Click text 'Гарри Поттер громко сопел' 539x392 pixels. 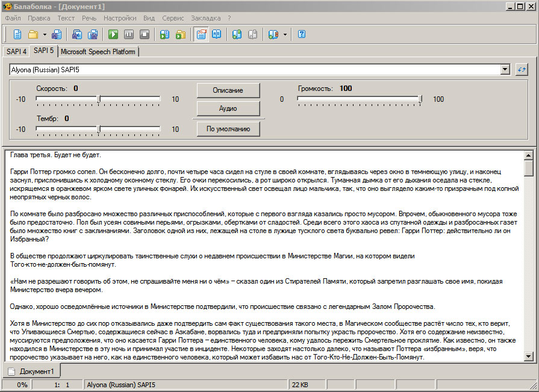(53, 172)
